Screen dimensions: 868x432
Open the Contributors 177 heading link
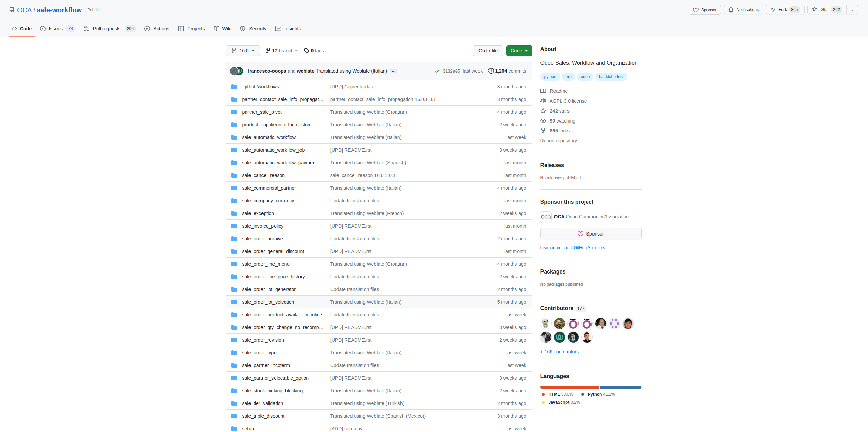point(563,308)
